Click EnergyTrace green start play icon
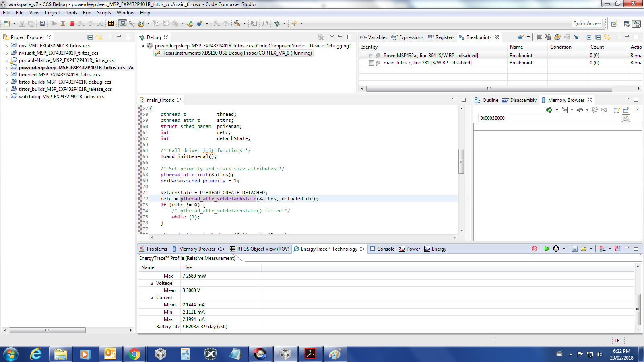The image size is (644, 362). pyautogui.click(x=547, y=249)
